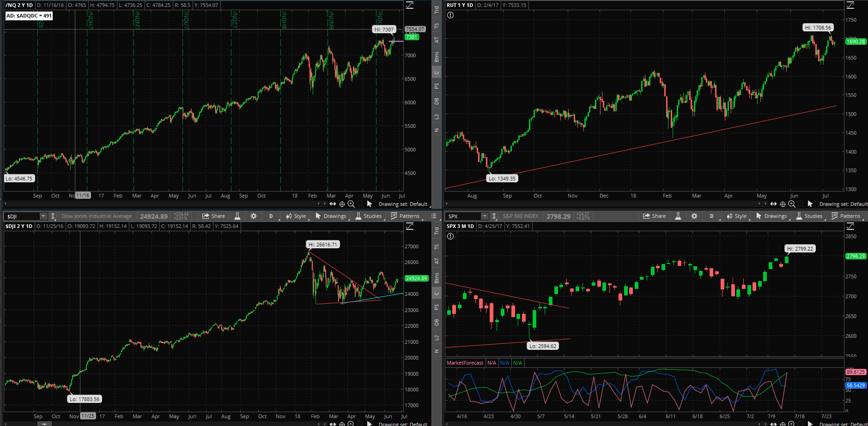Click chart mode icon at RUT chart top-right
The height and width of the screenshot is (426, 868).
(850, 5)
